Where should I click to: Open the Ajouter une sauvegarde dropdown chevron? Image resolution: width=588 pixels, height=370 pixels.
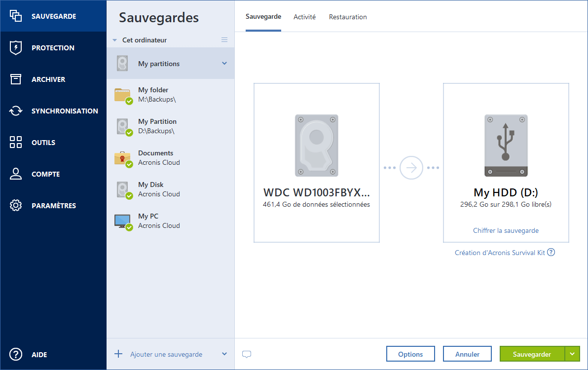(224, 354)
